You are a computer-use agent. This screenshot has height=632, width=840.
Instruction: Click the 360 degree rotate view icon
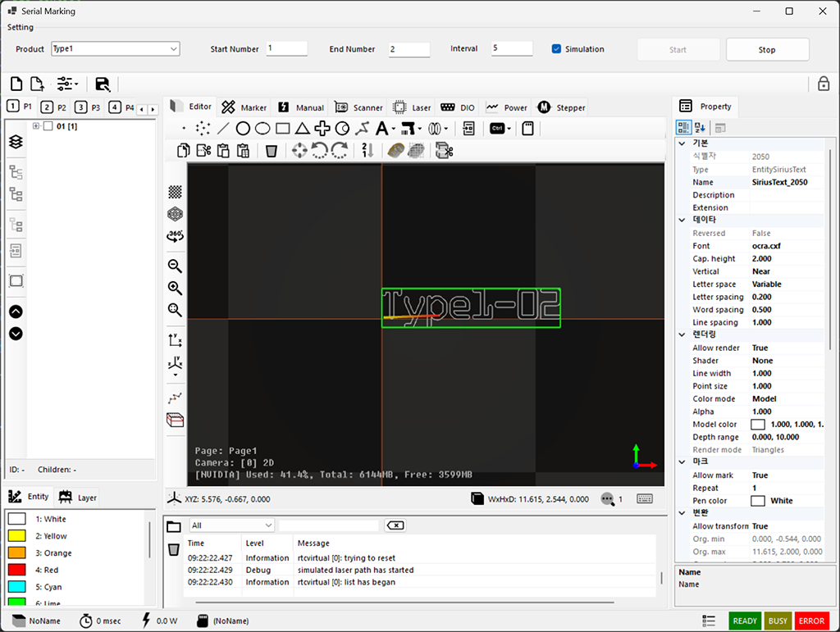[x=175, y=236]
